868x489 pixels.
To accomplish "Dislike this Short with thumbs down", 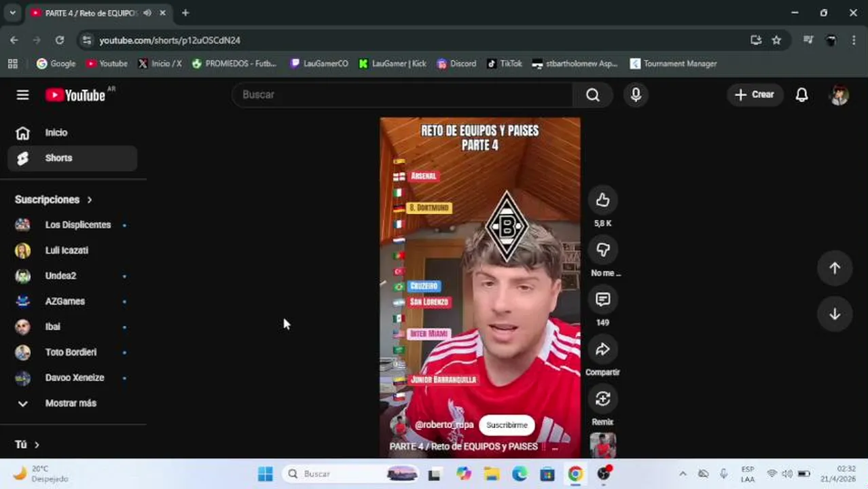I will click(602, 249).
